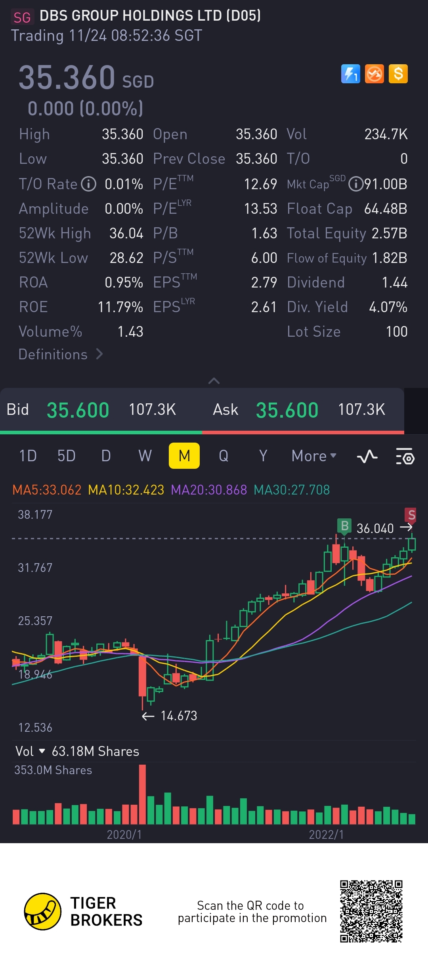428x980 pixels.
Task: Tap the MA30:27.708 indicator label
Action: coord(292,490)
